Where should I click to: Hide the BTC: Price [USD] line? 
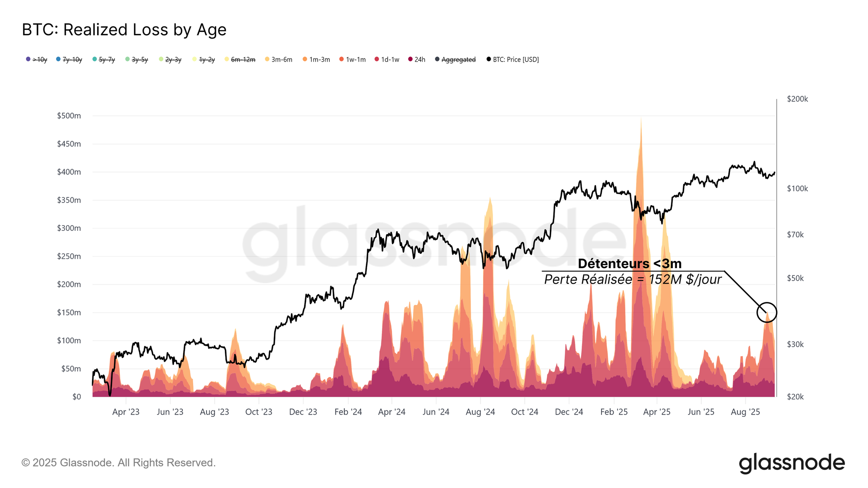coord(513,59)
